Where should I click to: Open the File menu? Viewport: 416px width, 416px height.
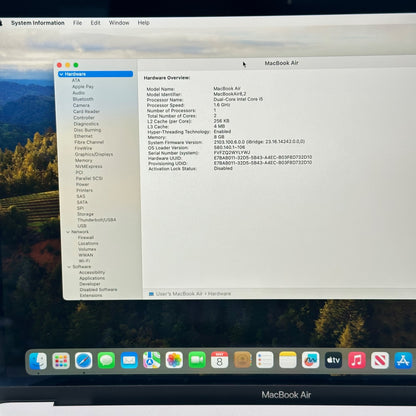77,23
